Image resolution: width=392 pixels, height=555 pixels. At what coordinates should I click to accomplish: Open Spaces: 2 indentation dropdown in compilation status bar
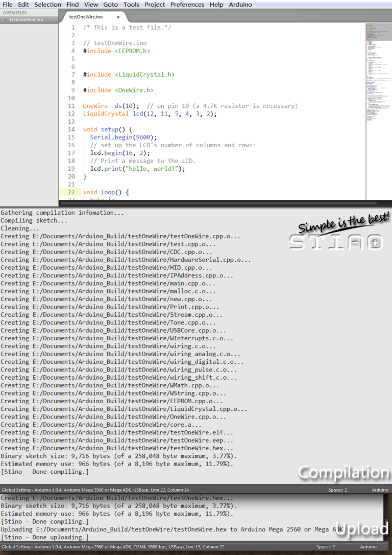pyautogui.click(x=338, y=490)
